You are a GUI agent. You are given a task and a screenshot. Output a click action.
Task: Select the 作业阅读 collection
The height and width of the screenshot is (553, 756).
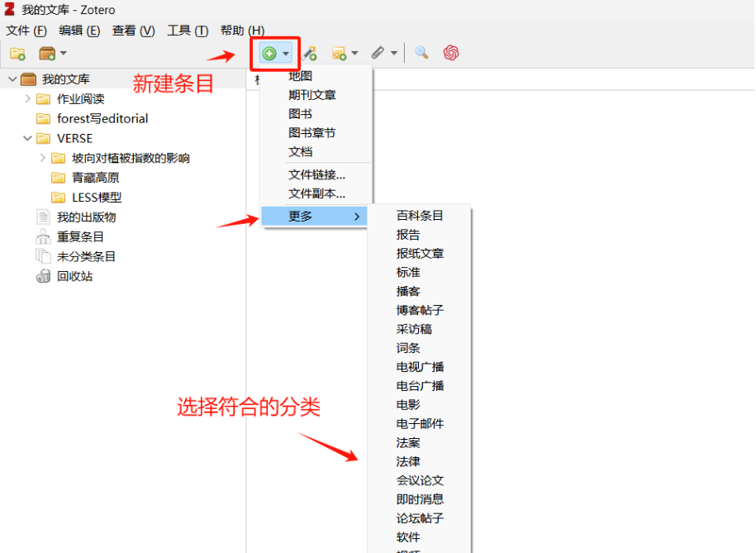[80, 99]
